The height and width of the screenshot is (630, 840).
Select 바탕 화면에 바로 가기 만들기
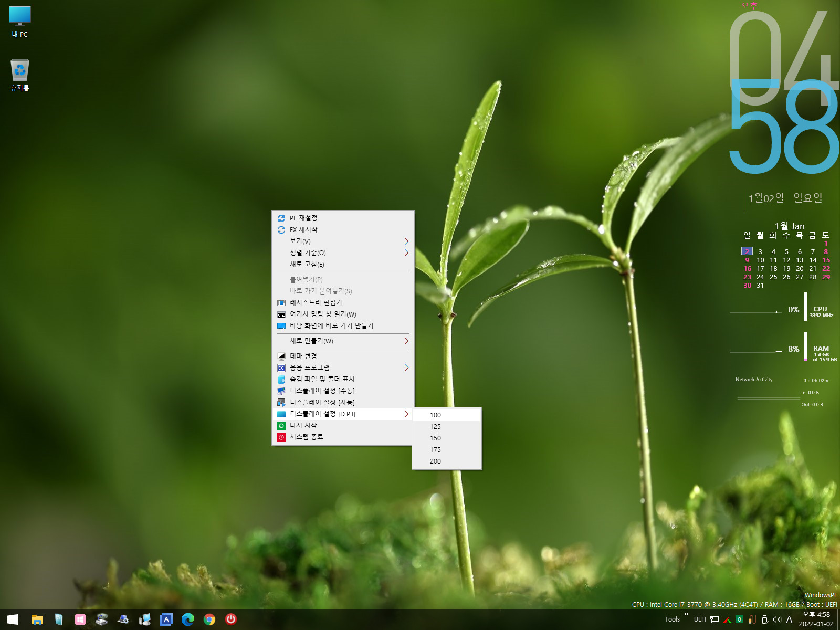(343, 325)
